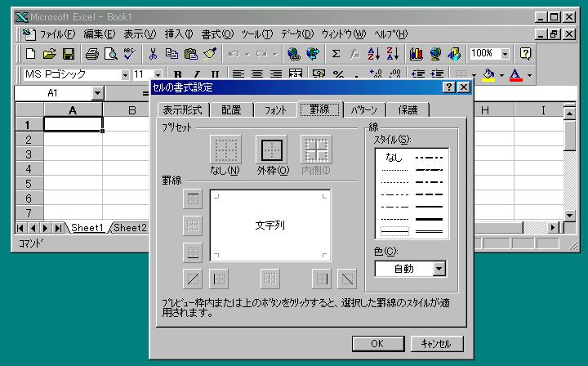
Task: Select row header 3 in worksheet
Action: coord(29,154)
